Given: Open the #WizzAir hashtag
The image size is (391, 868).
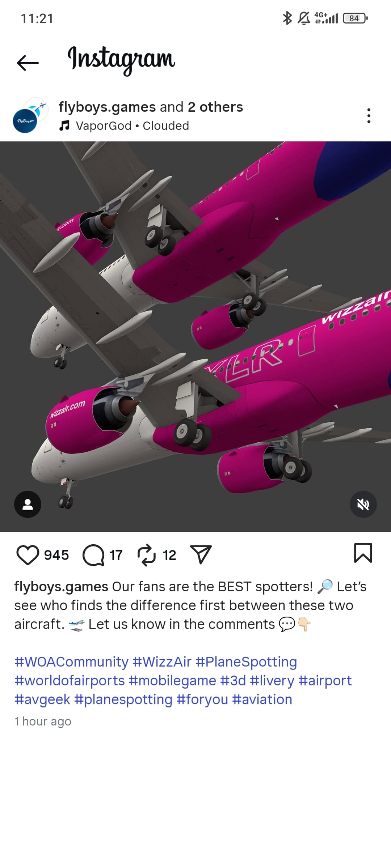Looking at the screenshot, I should click(x=162, y=662).
